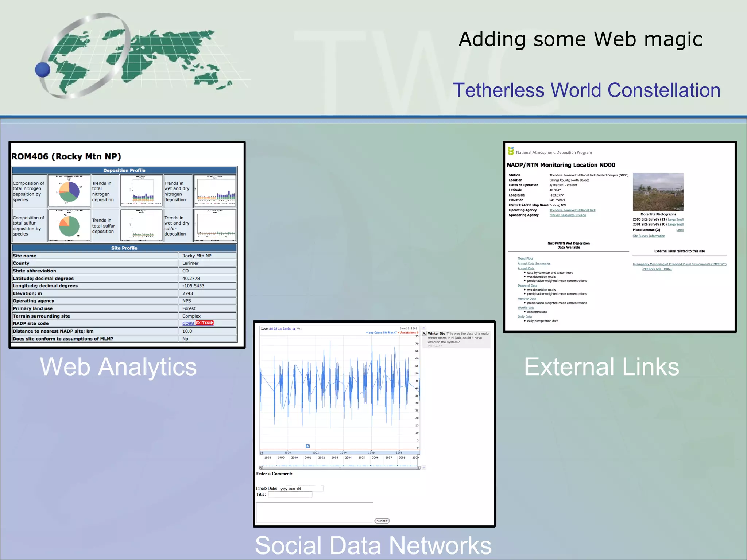Viewport: 747px width, 560px height.
Task: Open the Daily Data link
Action: (525, 317)
